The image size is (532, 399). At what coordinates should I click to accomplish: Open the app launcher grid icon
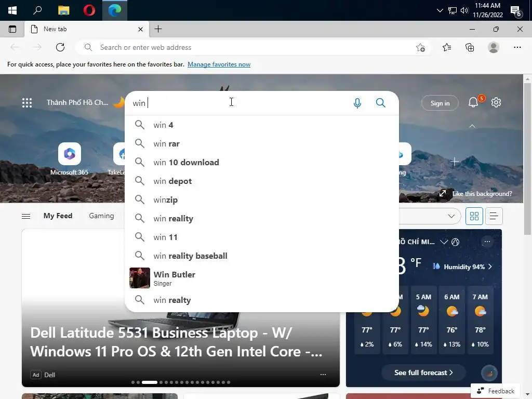27,103
